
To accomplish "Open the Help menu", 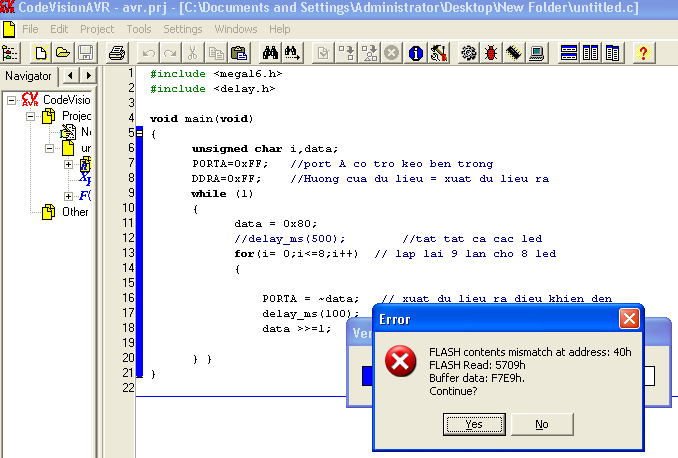I will 279,29.
